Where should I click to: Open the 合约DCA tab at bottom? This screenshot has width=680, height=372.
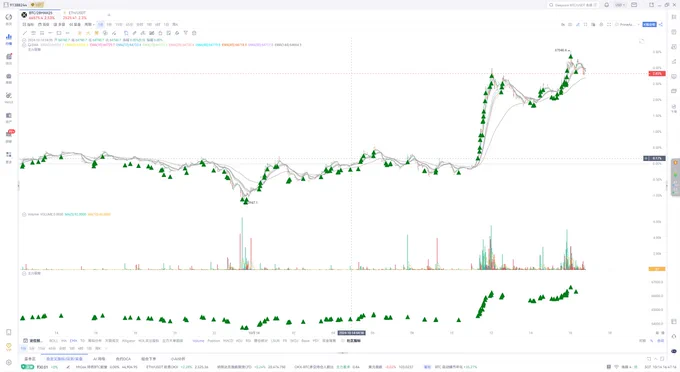click(123, 359)
